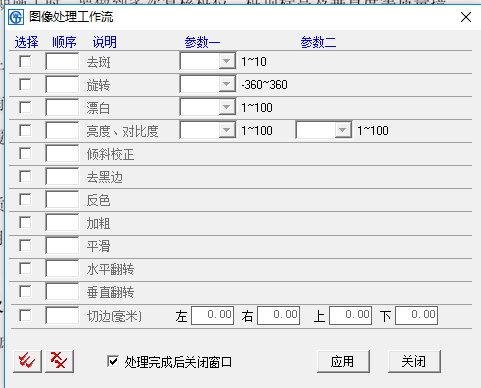This screenshot has width=481, height=388.
Task: Click the 参数二 column header
Action: click(318, 42)
